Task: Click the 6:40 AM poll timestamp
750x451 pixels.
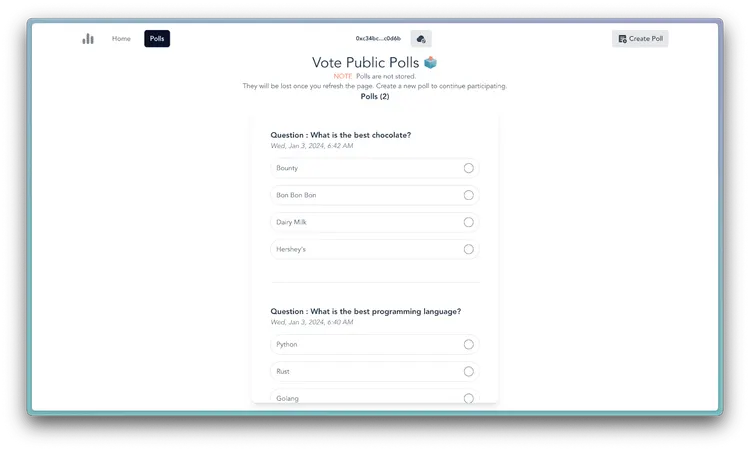Action: pyautogui.click(x=312, y=322)
